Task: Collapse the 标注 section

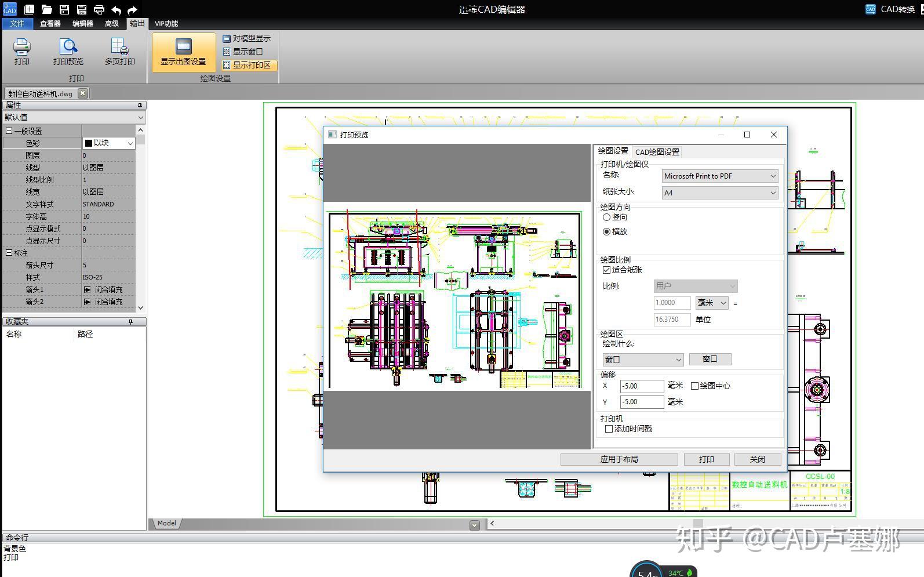Action: 9,253
